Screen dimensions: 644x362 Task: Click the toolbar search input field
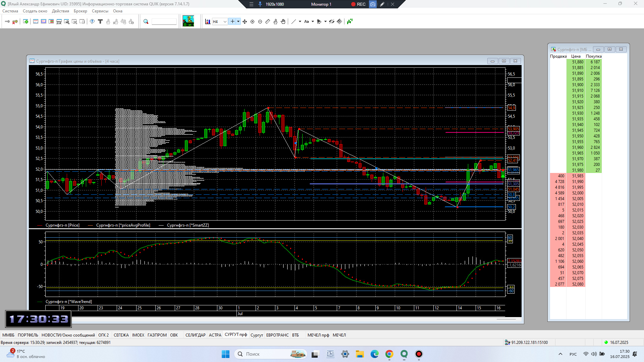click(x=164, y=21)
